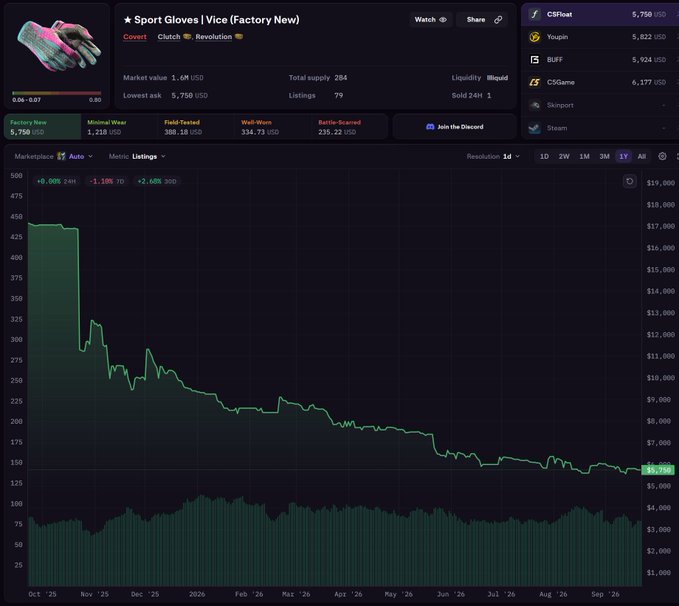The image size is (679, 606).
Task: Click the Covert rarity label
Action: point(135,37)
